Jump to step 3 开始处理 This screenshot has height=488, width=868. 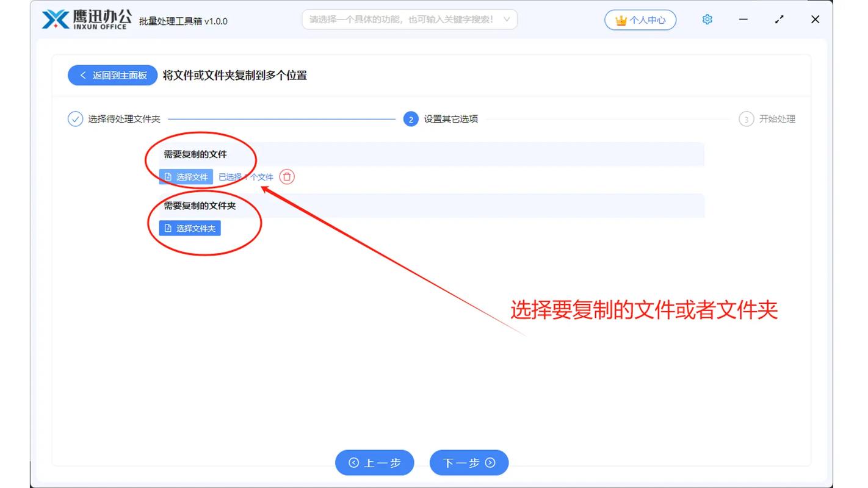coord(747,119)
